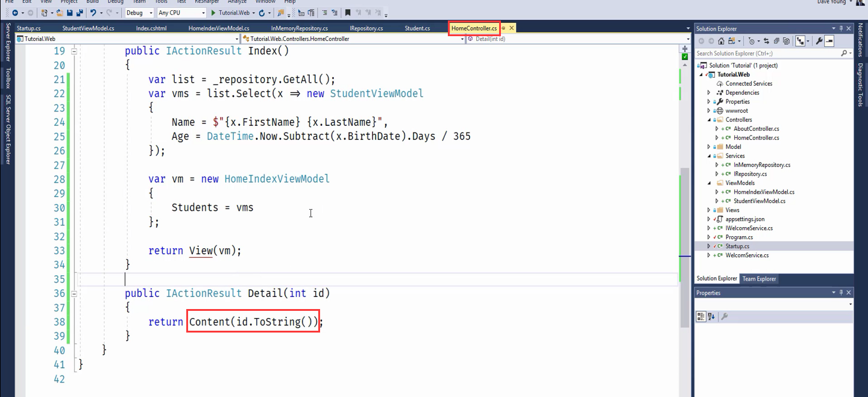The height and width of the screenshot is (397, 868).
Task: Click the Undo arrow in toolbar
Action: point(93,13)
